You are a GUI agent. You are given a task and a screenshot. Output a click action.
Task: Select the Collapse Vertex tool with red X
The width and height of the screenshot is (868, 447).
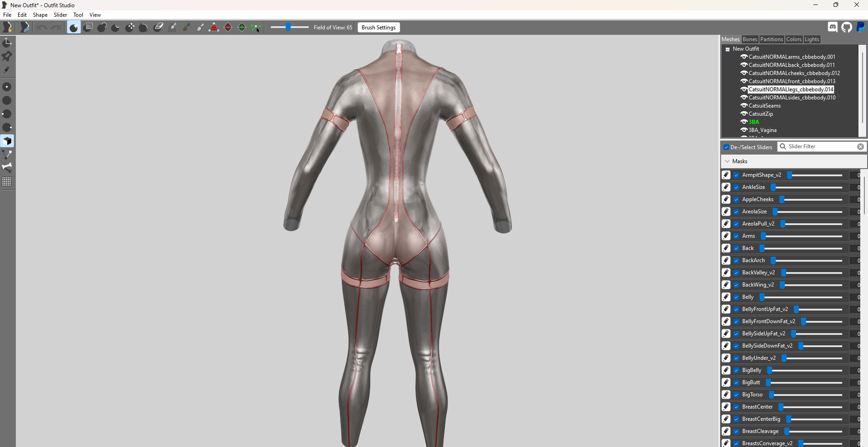coord(214,28)
